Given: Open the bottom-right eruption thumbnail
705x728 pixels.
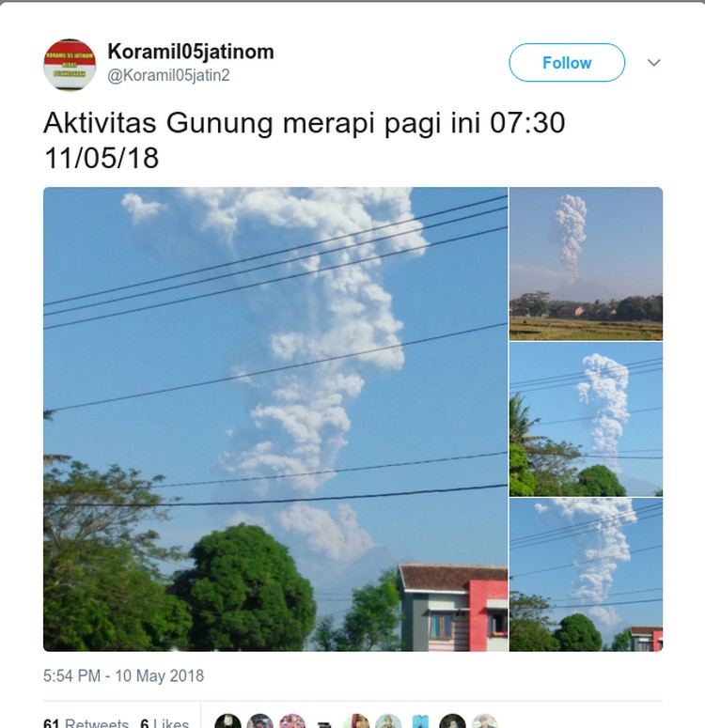Looking at the screenshot, I should 586,575.
